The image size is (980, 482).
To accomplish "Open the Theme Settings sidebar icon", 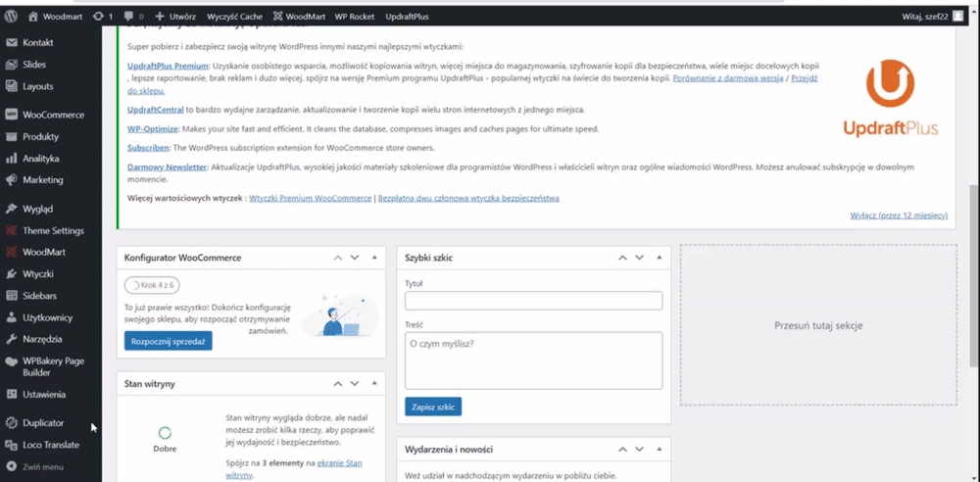I will coord(11,230).
